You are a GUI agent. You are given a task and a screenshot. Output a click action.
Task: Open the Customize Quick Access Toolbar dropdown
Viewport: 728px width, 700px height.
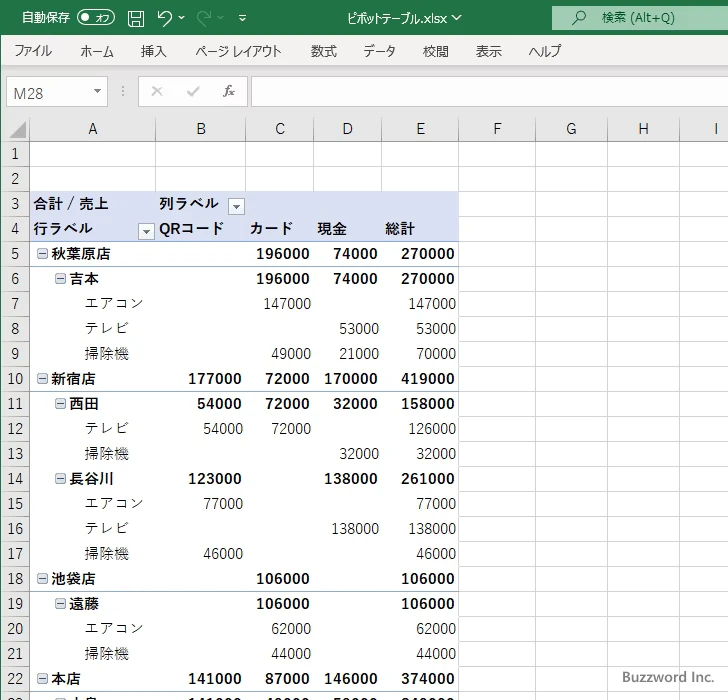(x=242, y=18)
